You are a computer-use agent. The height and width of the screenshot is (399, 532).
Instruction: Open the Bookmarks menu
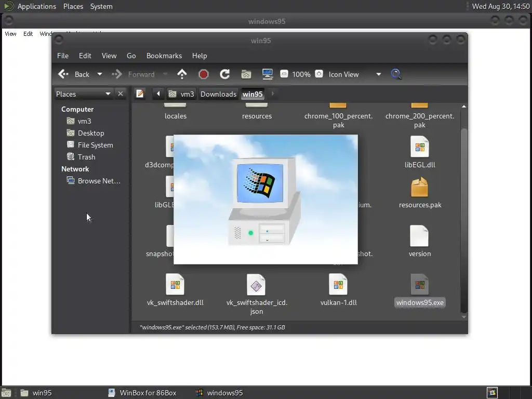click(x=164, y=56)
